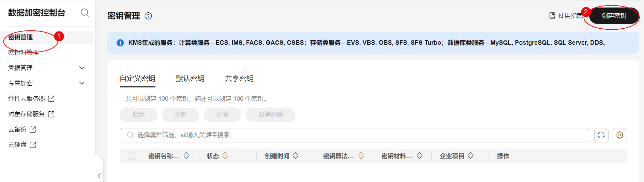
Task: Collapse the sidebar with the arrow icon
Action: pyautogui.click(x=99, y=176)
